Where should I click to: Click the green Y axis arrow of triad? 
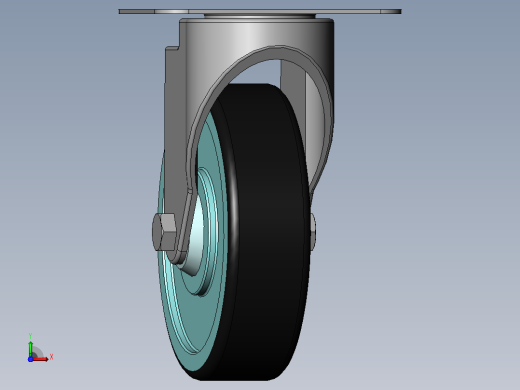(x=30, y=349)
